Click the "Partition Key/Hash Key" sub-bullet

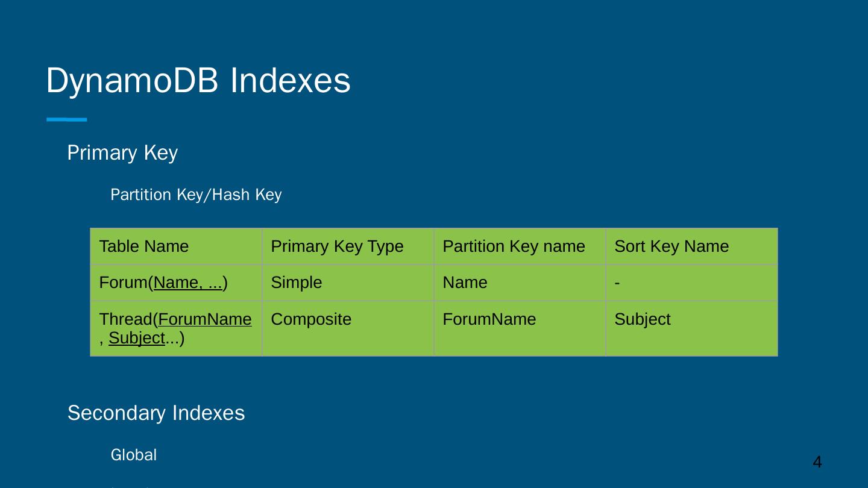[x=196, y=195]
